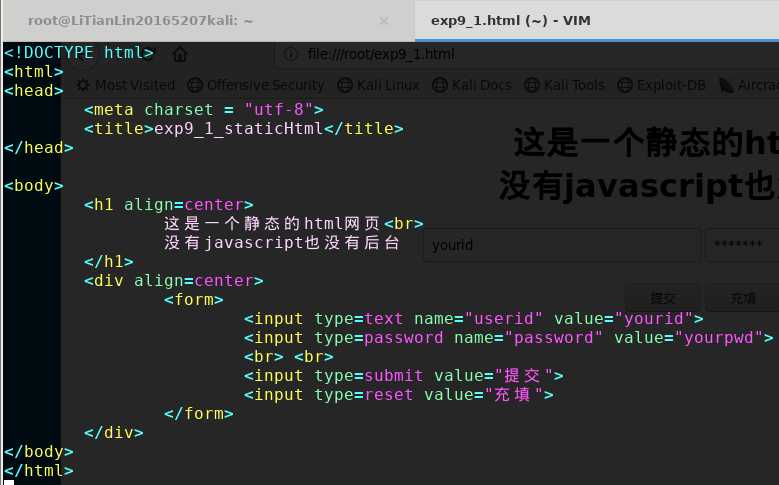
Task: Click the <br> <br> code line
Action: (x=289, y=357)
